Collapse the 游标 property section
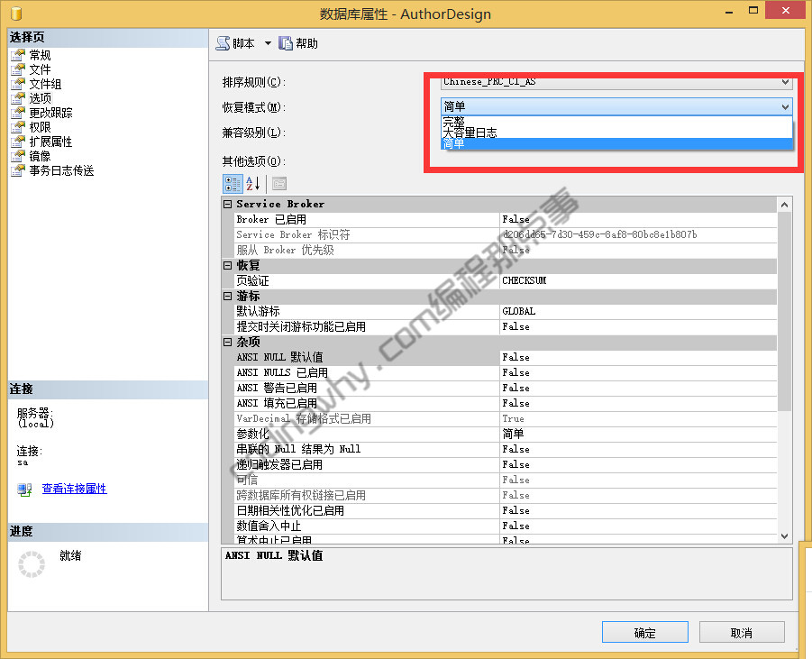The width and height of the screenshot is (812, 659). pos(226,296)
